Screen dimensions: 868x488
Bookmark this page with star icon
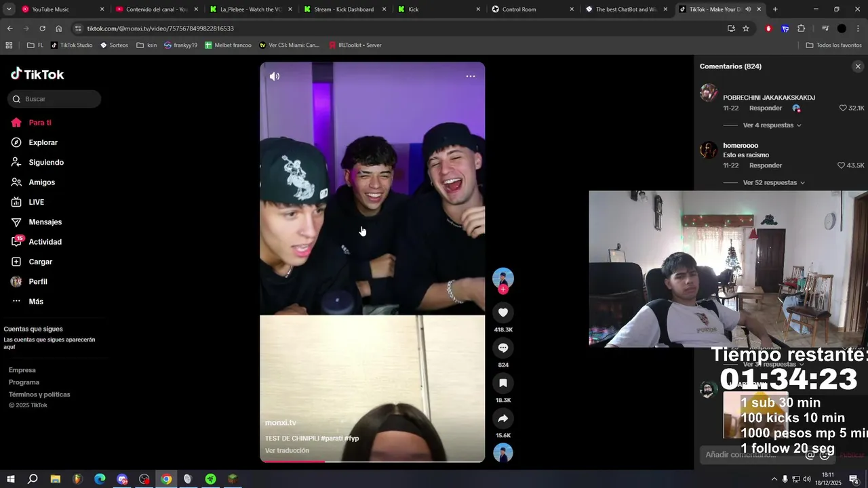[746, 28]
